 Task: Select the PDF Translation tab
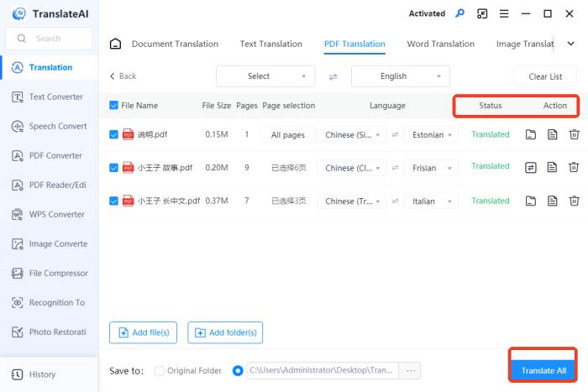(x=354, y=44)
